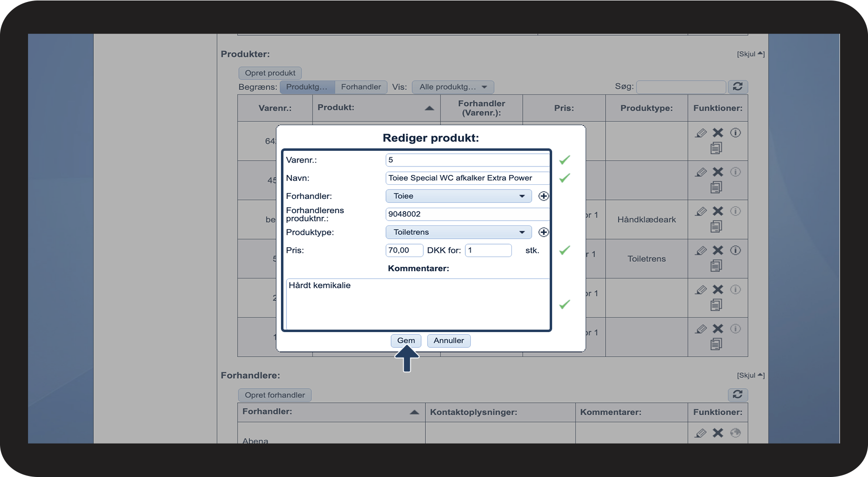Screen dimensions: 868x477
Task: Edit the Abena dealer row
Action: [701, 433]
